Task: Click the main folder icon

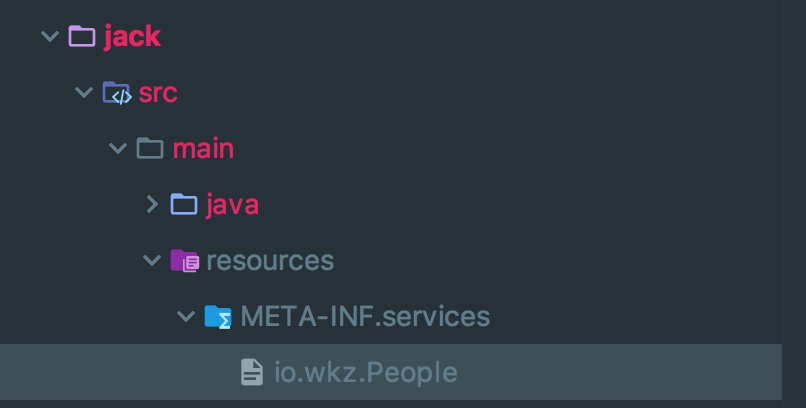Action: 150,149
